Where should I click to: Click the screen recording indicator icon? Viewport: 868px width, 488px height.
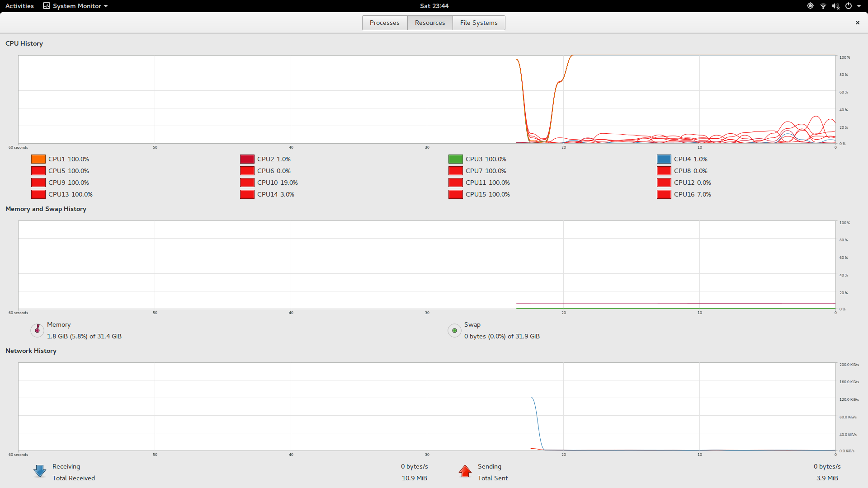811,6
